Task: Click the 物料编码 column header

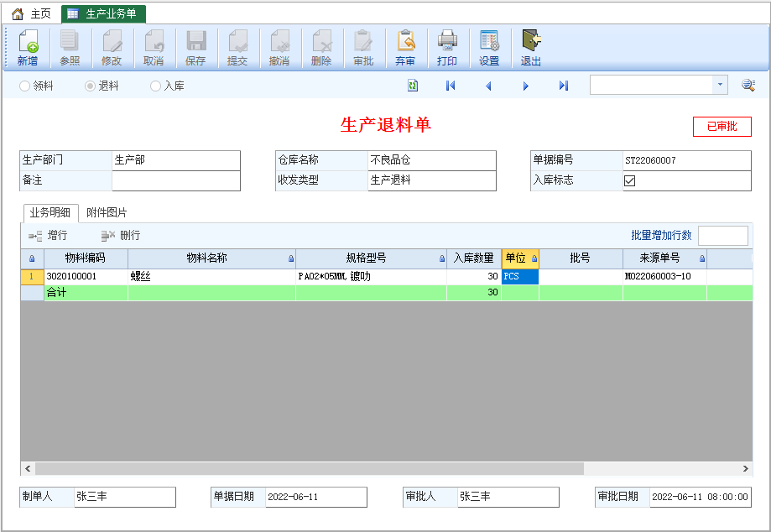Action: (x=86, y=258)
